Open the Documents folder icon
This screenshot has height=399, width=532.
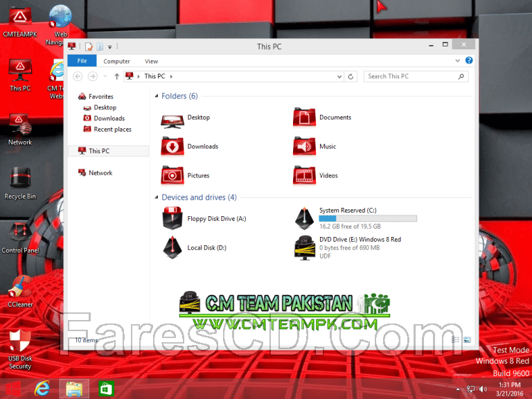click(304, 118)
